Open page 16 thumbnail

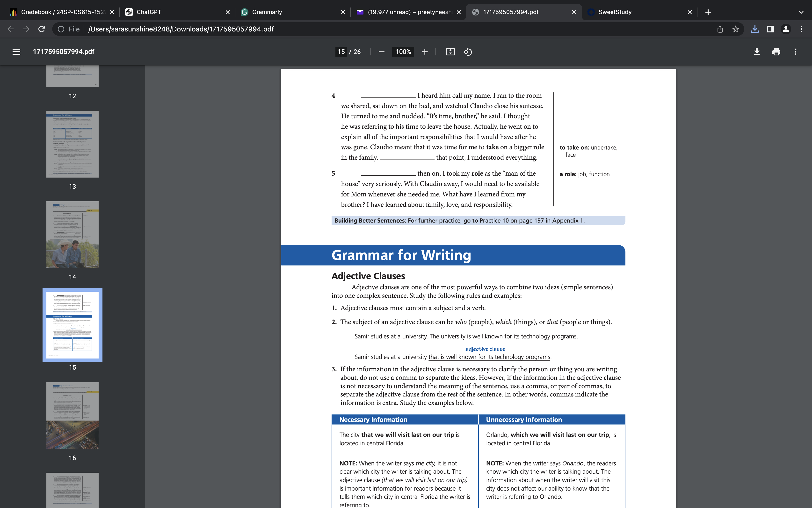[72, 416]
